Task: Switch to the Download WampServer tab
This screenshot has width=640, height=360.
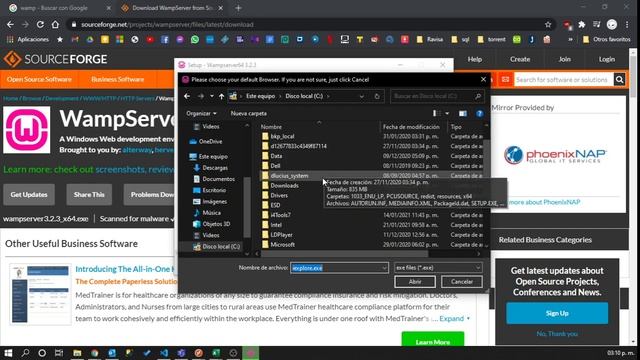Action: [x=172, y=8]
